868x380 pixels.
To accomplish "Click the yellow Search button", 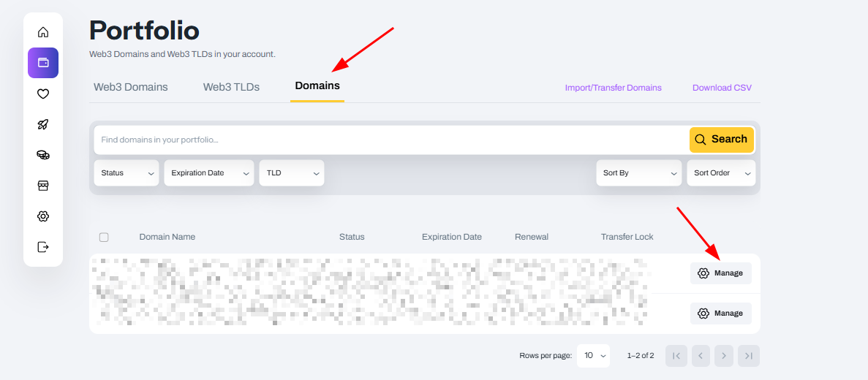I will pyautogui.click(x=721, y=140).
